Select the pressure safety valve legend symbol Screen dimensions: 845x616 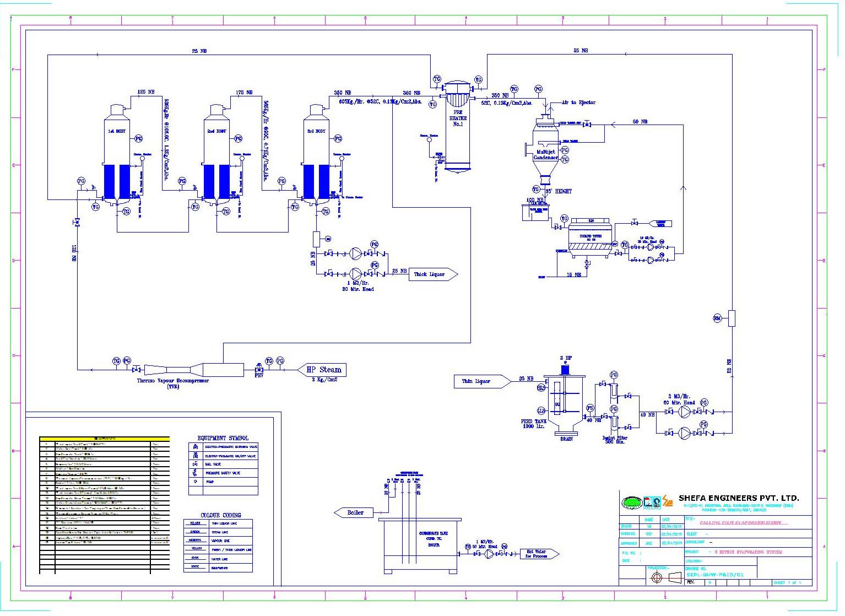[x=194, y=473]
